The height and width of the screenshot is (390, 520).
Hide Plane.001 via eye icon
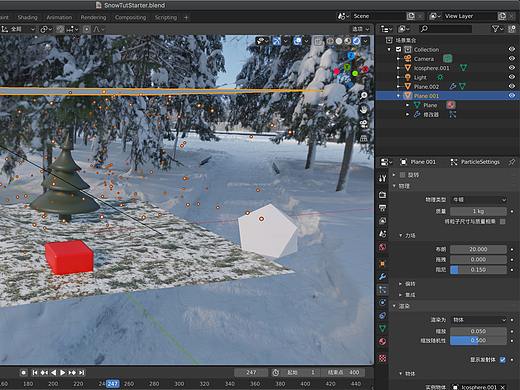point(512,96)
